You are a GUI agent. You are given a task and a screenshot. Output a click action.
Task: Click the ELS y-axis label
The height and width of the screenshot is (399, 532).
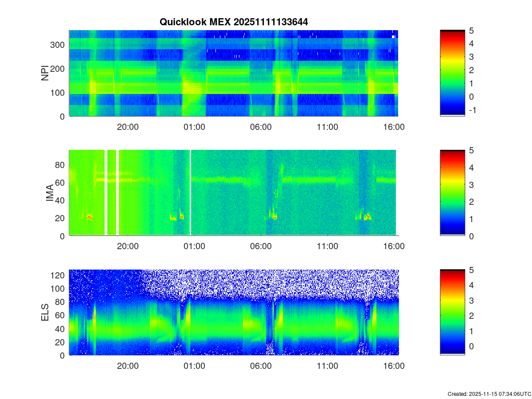point(45,313)
